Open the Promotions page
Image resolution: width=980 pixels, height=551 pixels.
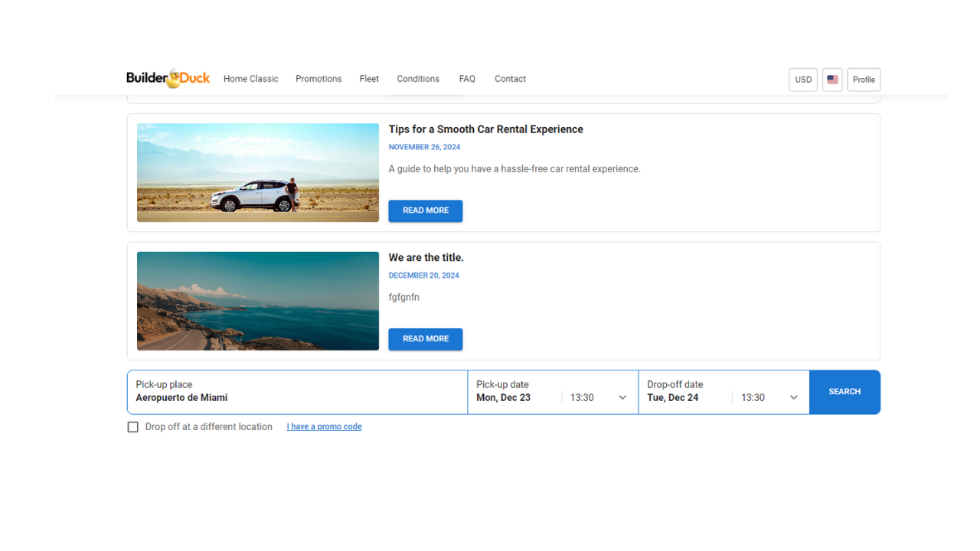[x=318, y=79]
